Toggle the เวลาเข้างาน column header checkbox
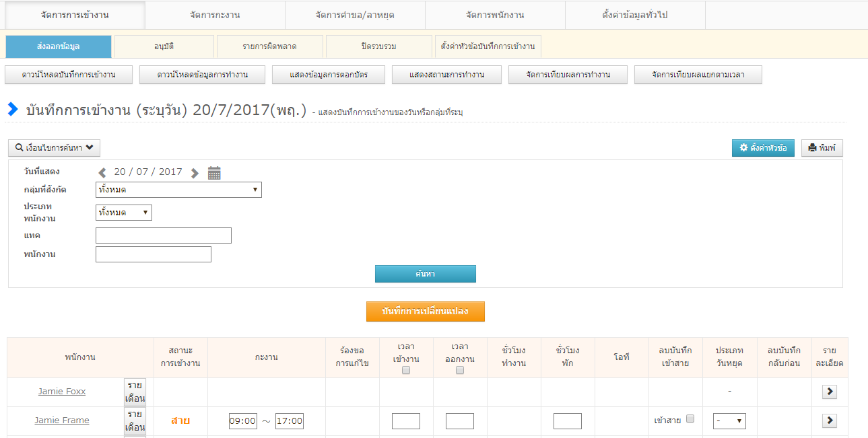 coord(406,370)
